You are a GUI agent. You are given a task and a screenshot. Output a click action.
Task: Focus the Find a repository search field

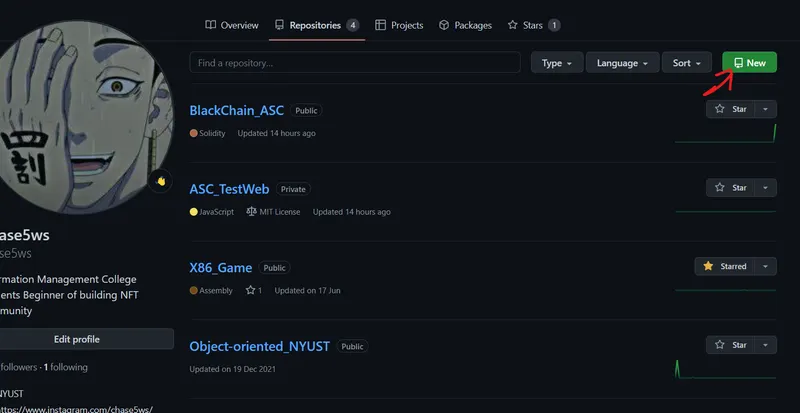pos(355,63)
